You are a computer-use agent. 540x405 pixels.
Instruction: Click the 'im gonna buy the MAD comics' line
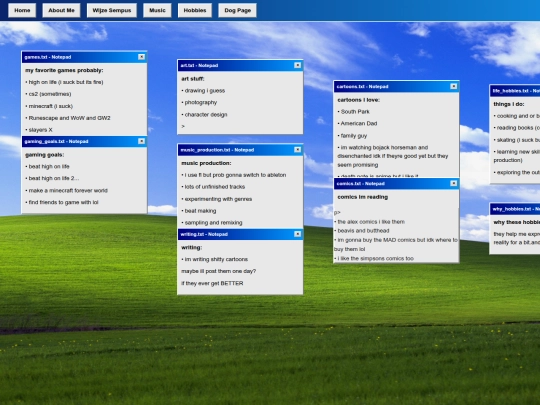point(396,244)
